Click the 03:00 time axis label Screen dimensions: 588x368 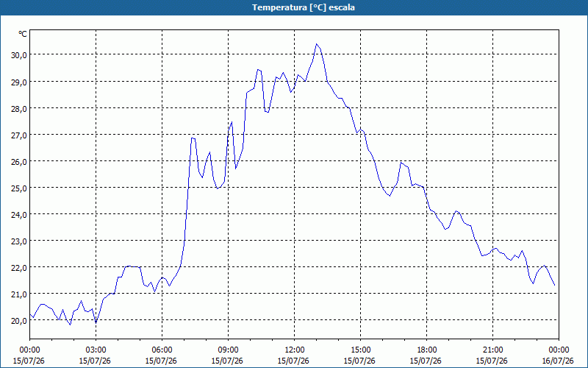tap(96, 350)
